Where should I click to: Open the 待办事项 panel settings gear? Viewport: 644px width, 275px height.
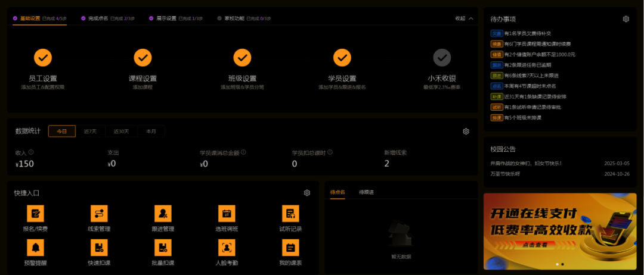coord(626,19)
